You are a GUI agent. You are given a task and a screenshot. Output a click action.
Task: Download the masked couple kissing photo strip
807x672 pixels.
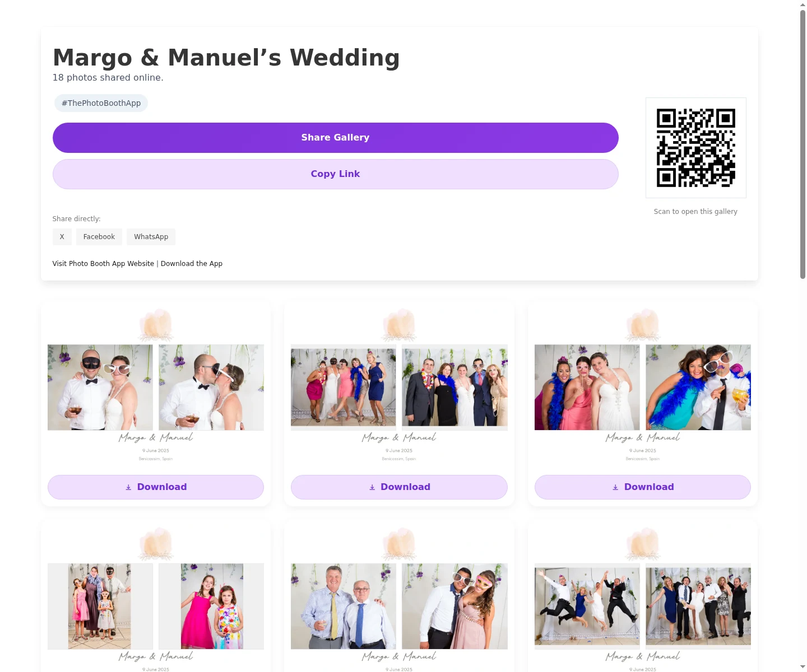[x=156, y=487]
